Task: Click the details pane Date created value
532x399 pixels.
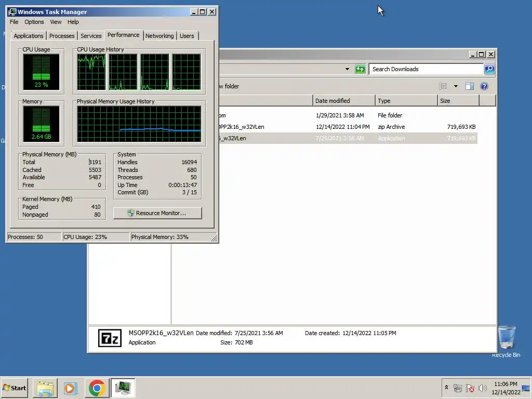Action: (x=369, y=333)
